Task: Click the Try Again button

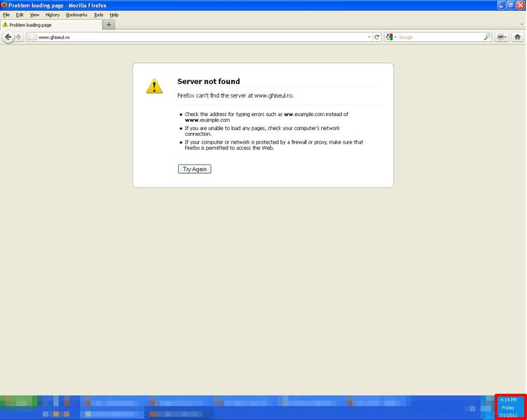Action: click(194, 169)
